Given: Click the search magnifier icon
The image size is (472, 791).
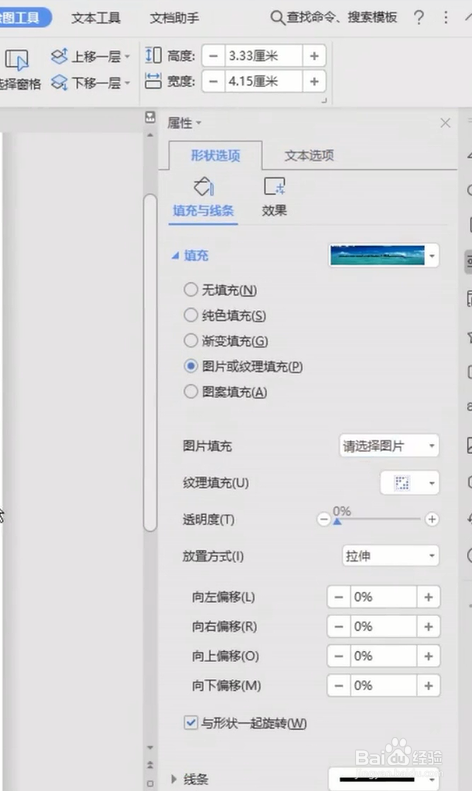Looking at the screenshot, I should point(277,18).
